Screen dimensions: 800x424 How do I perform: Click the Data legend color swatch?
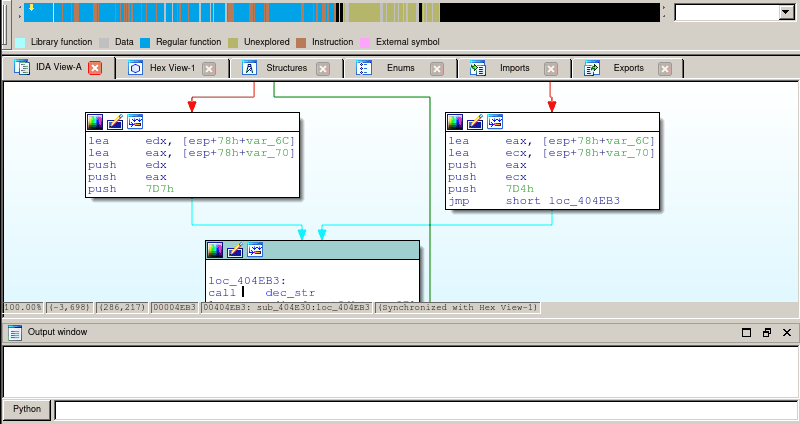click(x=104, y=42)
